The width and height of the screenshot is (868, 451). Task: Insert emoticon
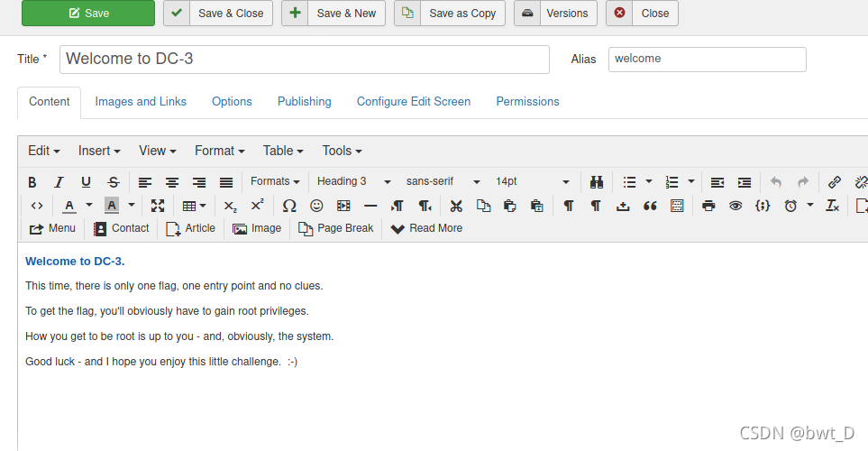pos(316,207)
